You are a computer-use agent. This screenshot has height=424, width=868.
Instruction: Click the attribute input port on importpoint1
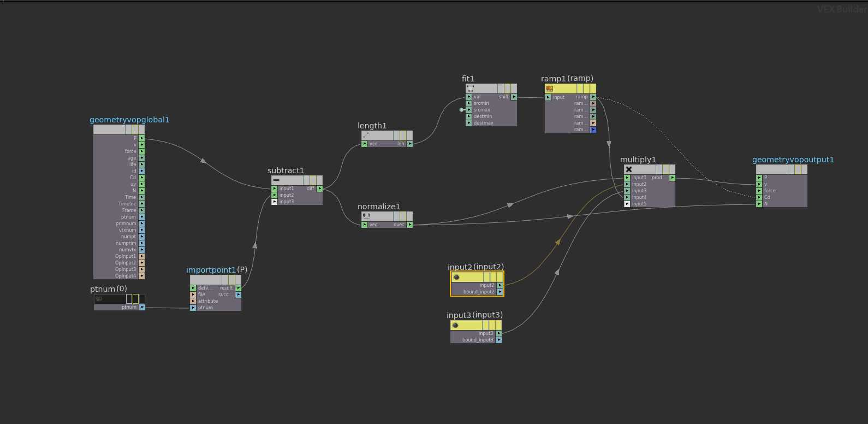tap(193, 301)
